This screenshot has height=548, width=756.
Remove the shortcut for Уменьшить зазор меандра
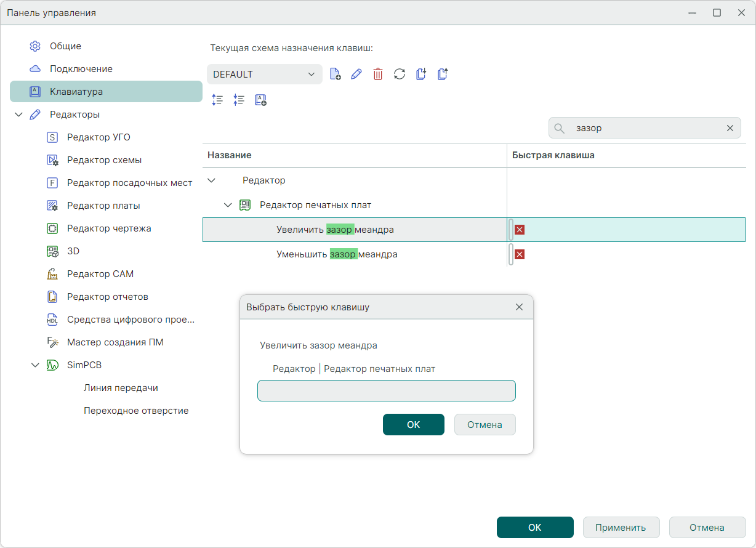pyautogui.click(x=520, y=254)
